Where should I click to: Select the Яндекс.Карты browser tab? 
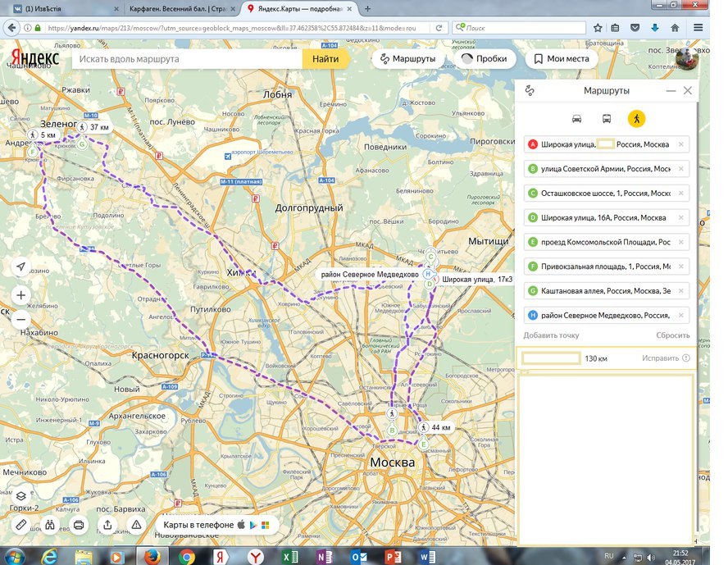pyautogui.click(x=300, y=8)
